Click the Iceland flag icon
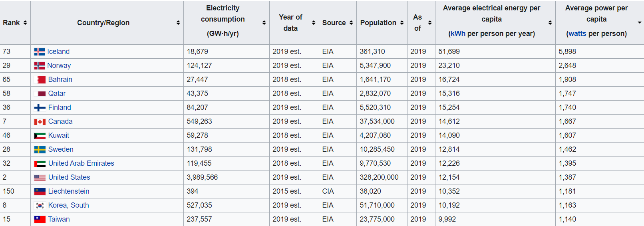The width and height of the screenshot is (644, 226). click(x=40, y=52)
